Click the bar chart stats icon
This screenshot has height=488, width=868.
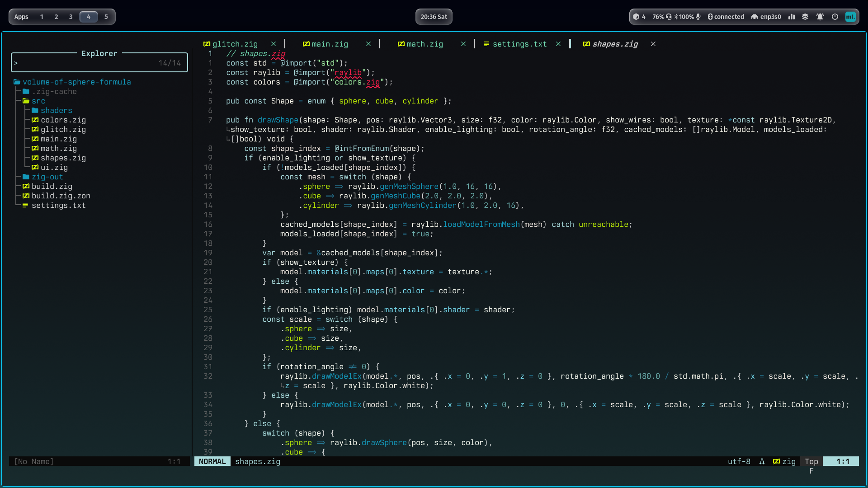(792, 17)
